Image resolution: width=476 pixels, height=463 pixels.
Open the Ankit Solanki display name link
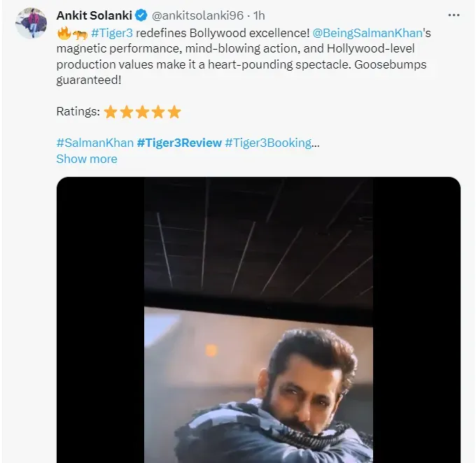pos(94,15)
